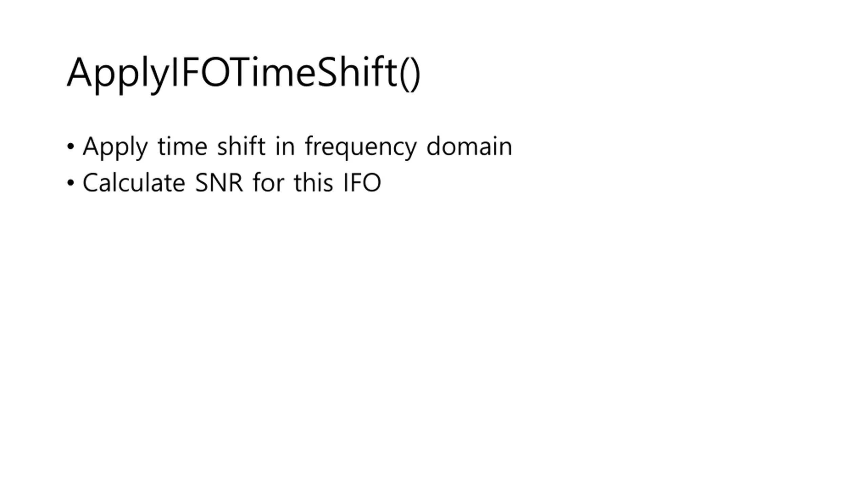Click 'IFO' at end of second bullet
This screenshot has width=868, height=488.
(362, 183)
